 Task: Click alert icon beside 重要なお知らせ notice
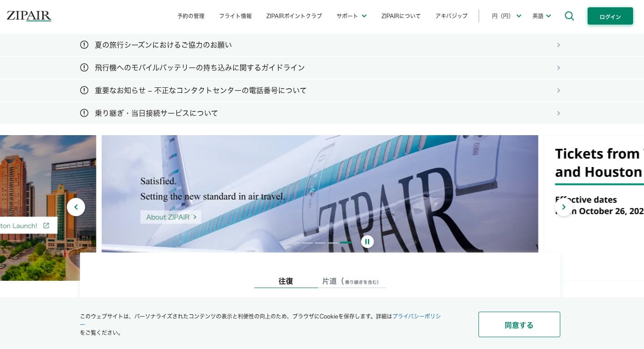(84, 90)
